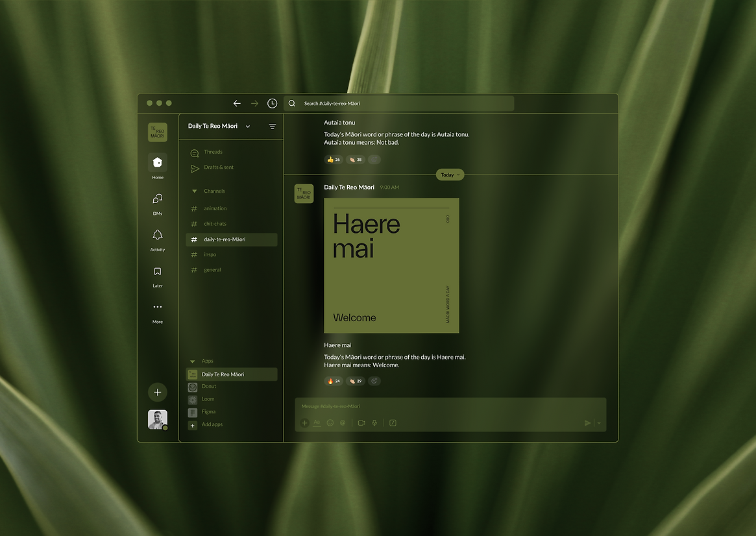756x536 pixels.
Task: Click the Haere mai image card
Action: (391, 265)
